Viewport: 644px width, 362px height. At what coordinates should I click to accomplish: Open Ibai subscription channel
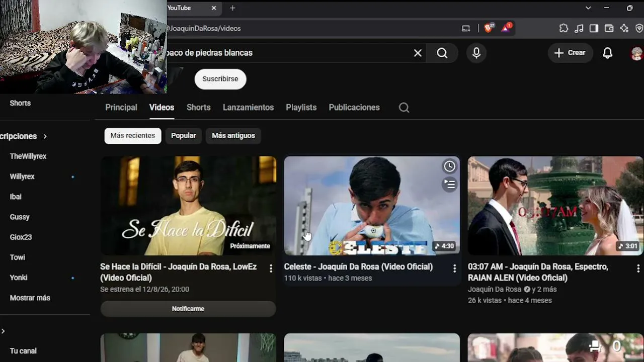[x=16, y=197]
